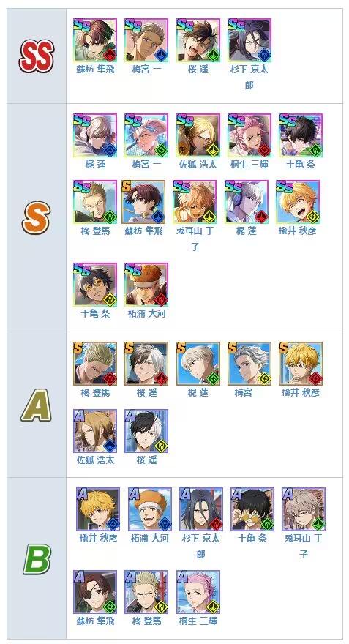Select the 桜 遥 character icon in SS tier
Viewport: 349px width, 644px height.
click(x=198, y=40)
